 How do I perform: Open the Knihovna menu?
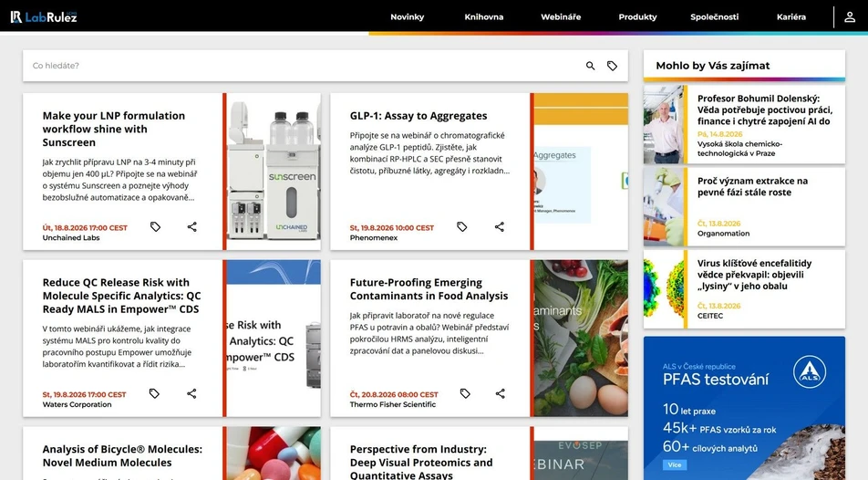(484, 17)
